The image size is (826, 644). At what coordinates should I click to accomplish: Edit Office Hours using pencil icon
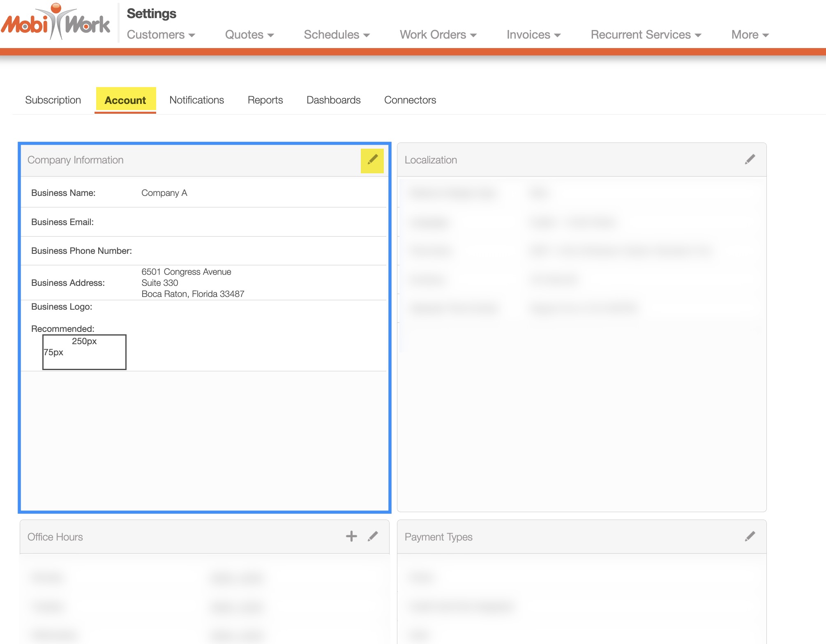click(x=373, y=536)
